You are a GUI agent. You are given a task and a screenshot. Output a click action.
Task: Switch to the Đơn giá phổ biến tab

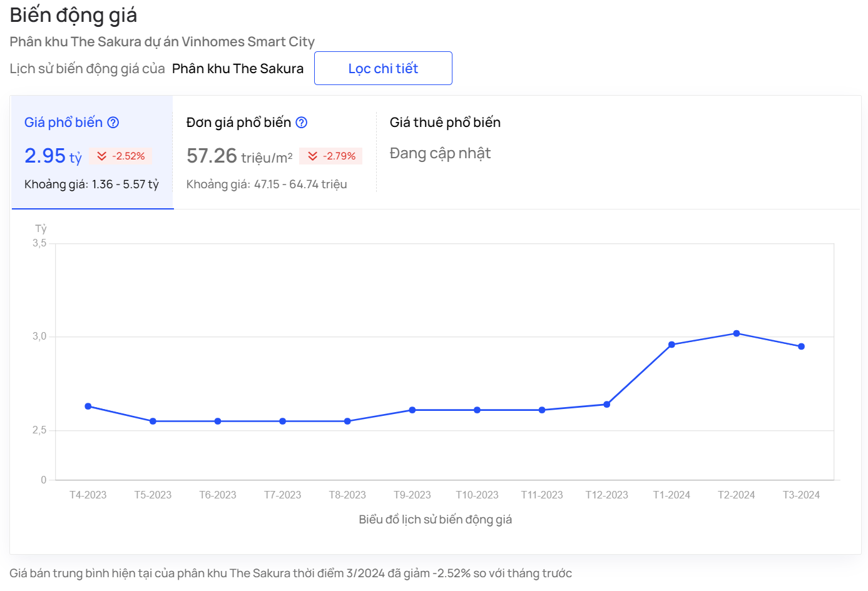pos(274,153)
